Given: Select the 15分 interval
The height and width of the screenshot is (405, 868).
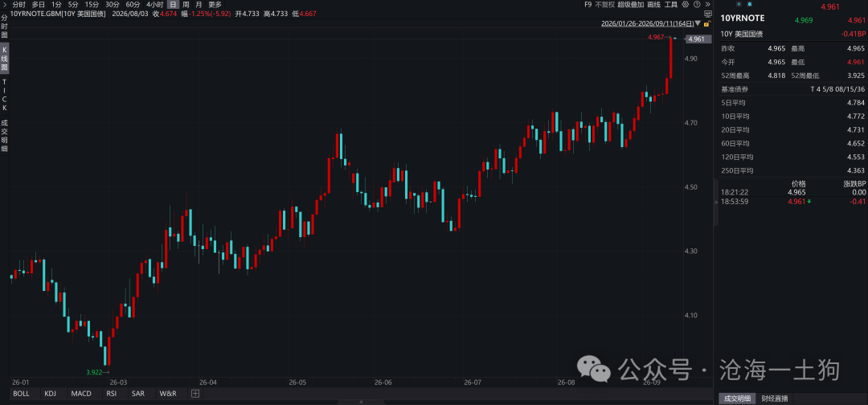Looking at the screenshot, I should point(92,5).
